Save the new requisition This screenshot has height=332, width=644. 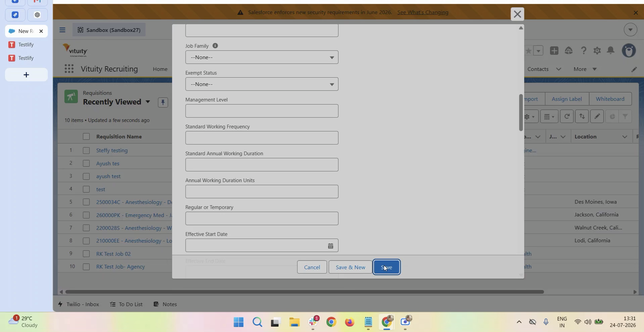386,267
